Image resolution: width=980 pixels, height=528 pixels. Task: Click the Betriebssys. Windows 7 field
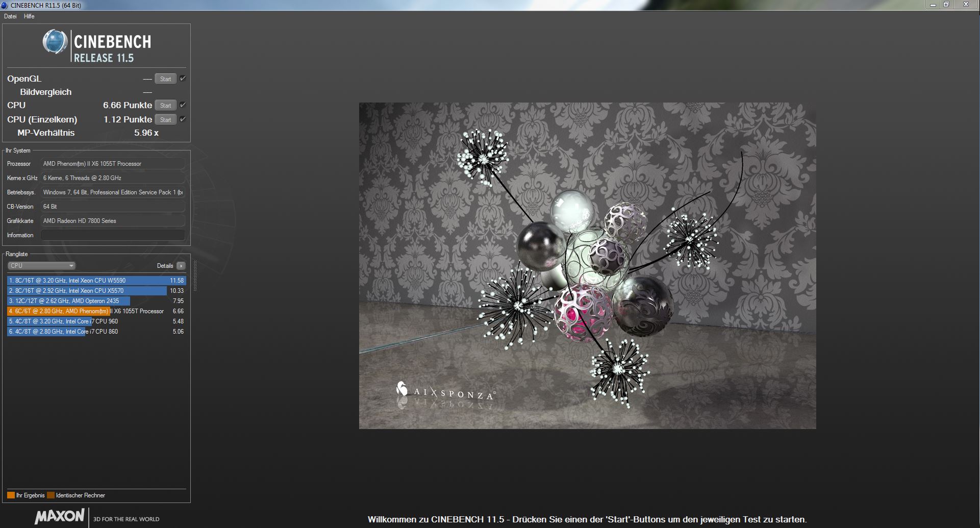(x=113, y=192)
